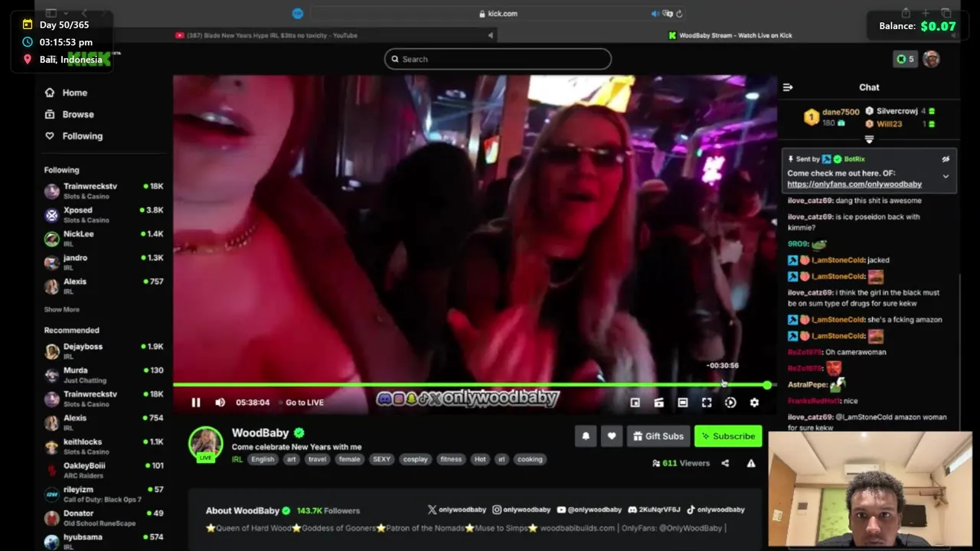The image size is (980, 551).
Task: Expand the gift leaderboard in chat
Action: [869, 139]
